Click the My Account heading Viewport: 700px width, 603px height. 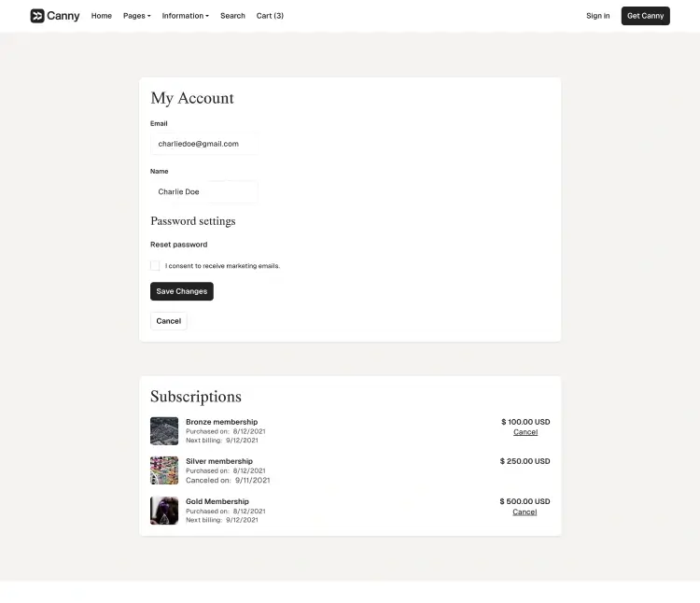tap(192, 98)
